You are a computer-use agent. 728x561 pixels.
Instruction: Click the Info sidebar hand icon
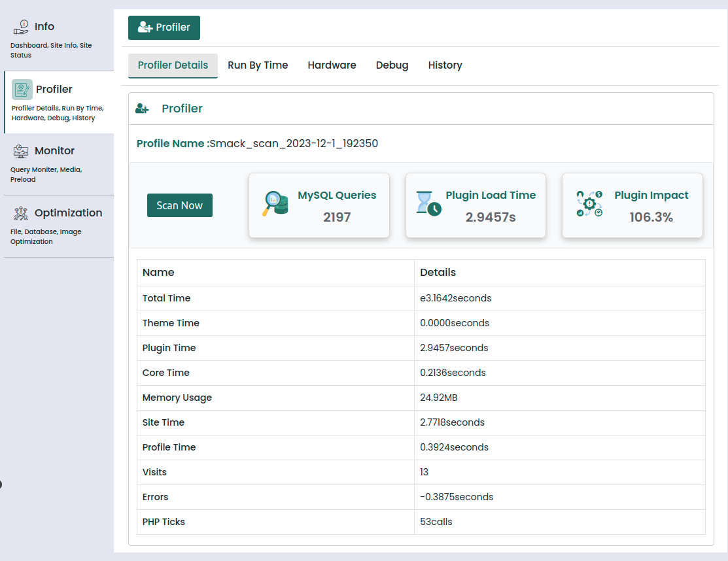coord(21,27)
